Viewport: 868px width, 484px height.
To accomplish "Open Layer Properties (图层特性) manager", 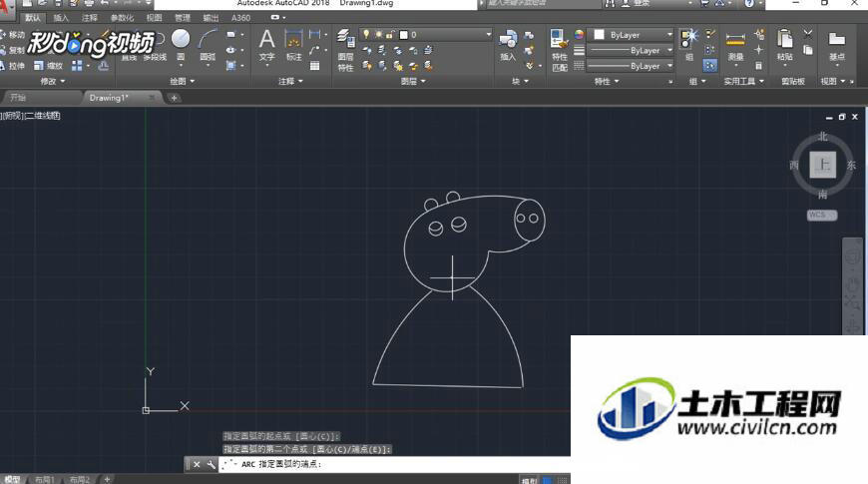I will pos(345,51).
